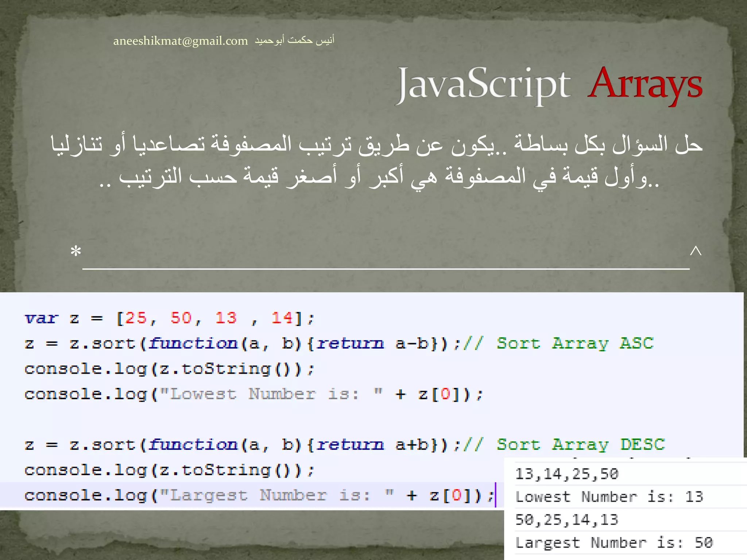747x560 pixels.
Task: Click the asterisk symbol above the line
Action: coord(76,252)
